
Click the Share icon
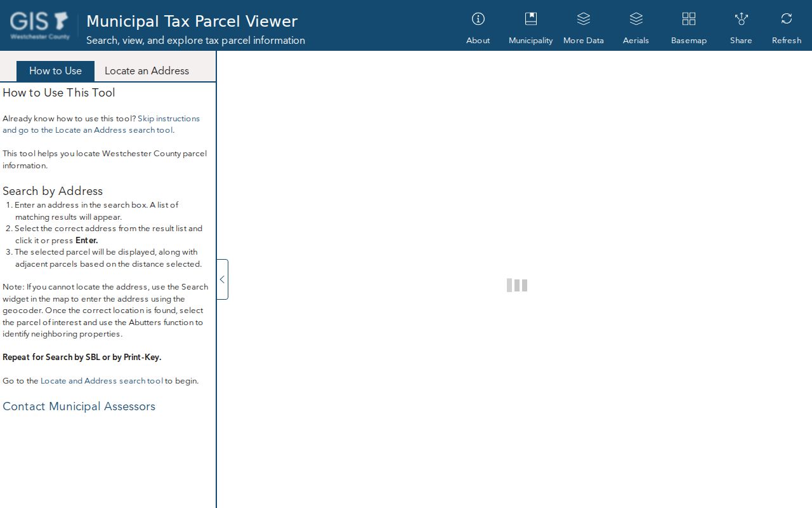[741, 19]
